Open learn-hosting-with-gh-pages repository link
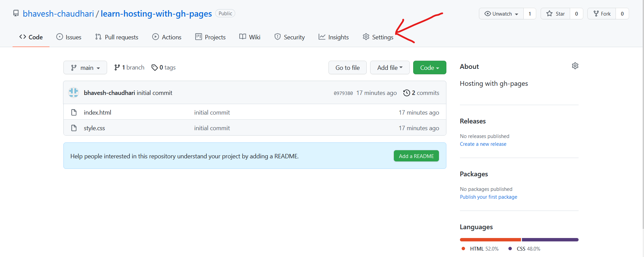 pos(156,14)
